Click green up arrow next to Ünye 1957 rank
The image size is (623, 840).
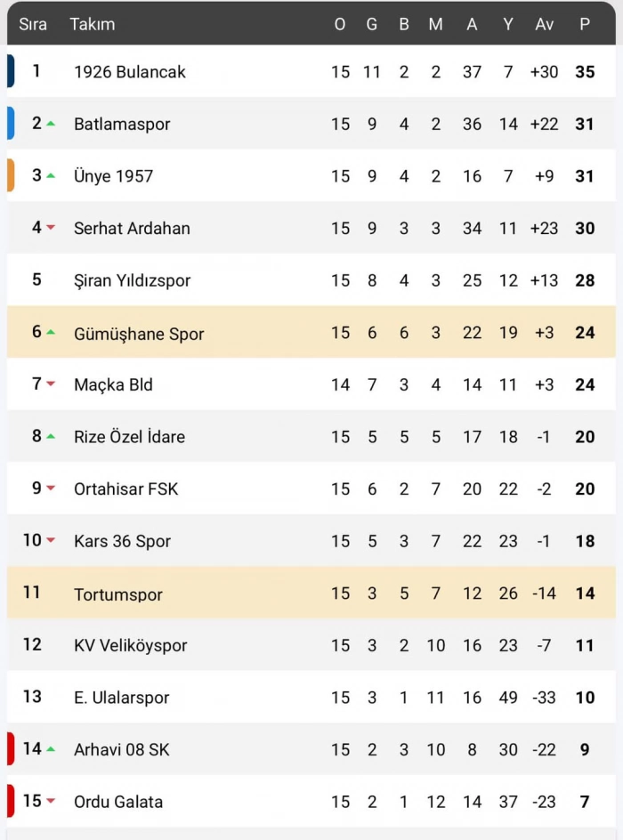tap(51, 175)
